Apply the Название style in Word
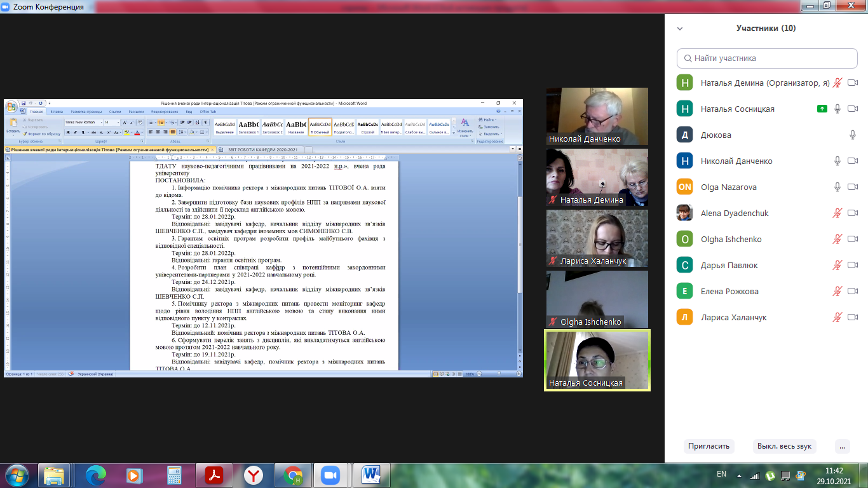The height and width of the screenshot is (488, 868). (x=296, y=126)
